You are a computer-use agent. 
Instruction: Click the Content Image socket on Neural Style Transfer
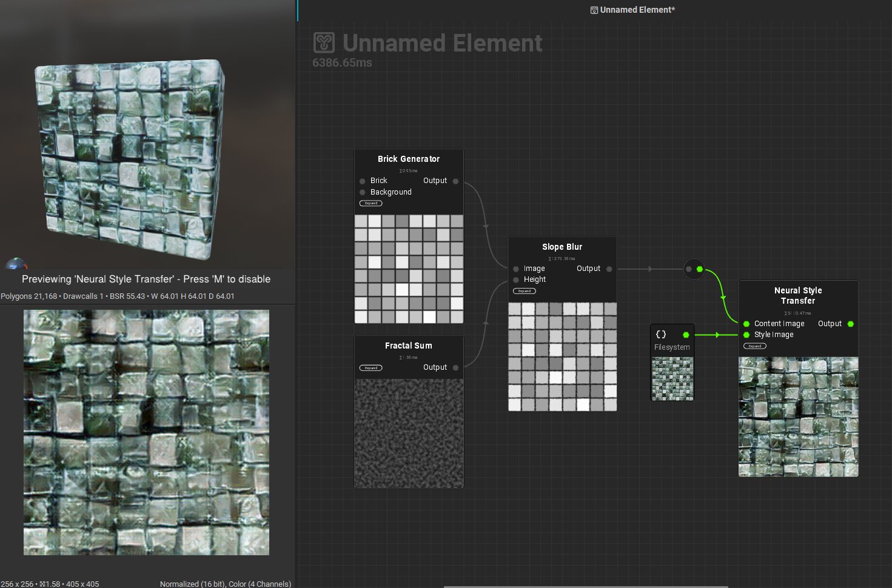point(746,324)
